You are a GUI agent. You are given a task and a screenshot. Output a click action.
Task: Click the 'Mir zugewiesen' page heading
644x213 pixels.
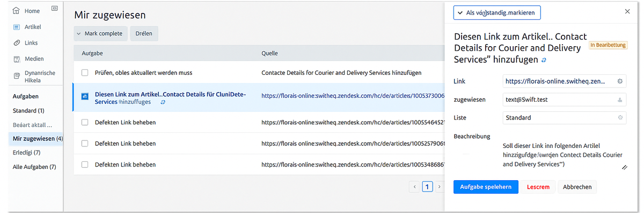[x=110, y=15]
